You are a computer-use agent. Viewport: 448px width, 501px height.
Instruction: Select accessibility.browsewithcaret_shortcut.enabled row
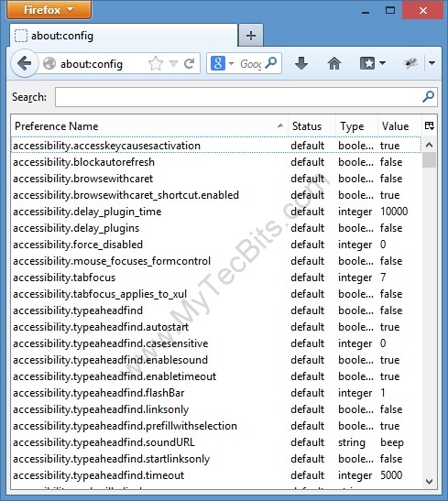coord(216,195)
